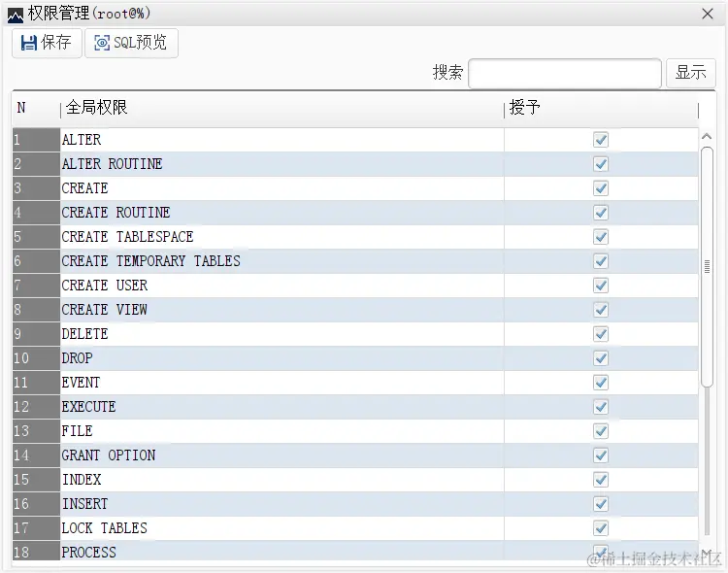Toggle the INSERT privilege checkbox
728x573 pixels.
pyautogui.click(x=601, y=504)
